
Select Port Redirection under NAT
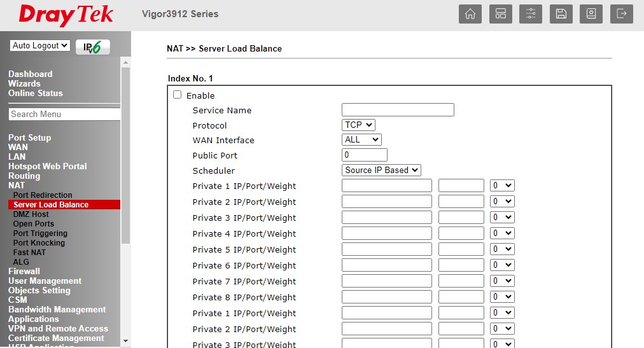pyautogui.click(x=43, y=195)
